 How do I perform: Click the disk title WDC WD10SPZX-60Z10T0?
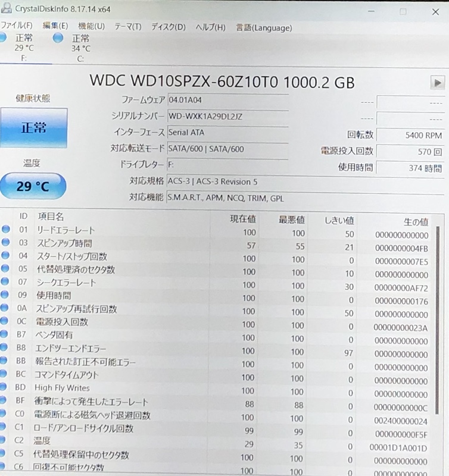[184, 81]
